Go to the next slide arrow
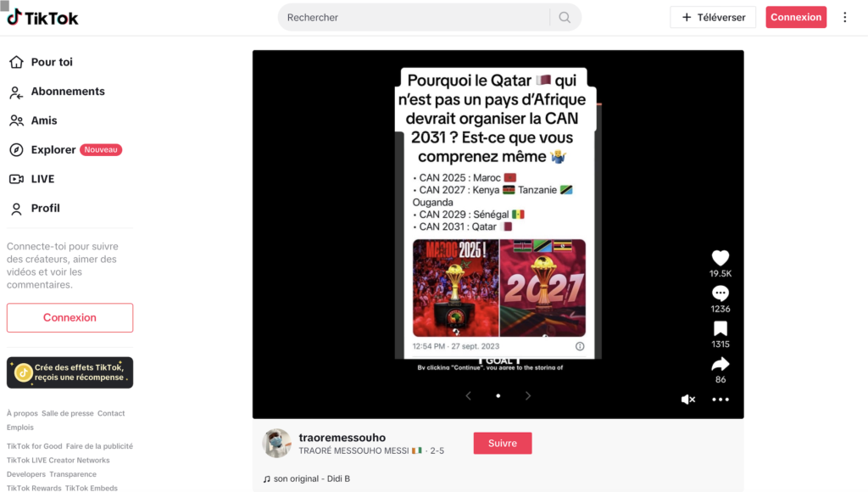 pyautogui.click(x=527, y=395)
